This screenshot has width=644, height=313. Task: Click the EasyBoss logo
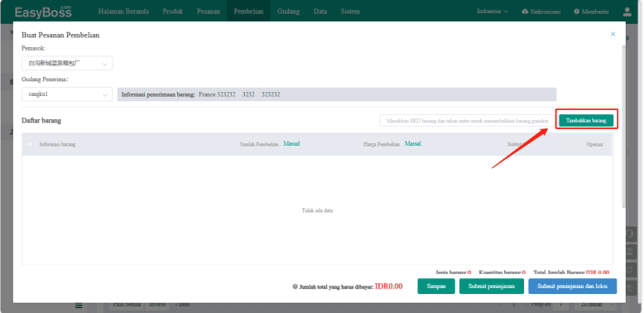(43, 12)
